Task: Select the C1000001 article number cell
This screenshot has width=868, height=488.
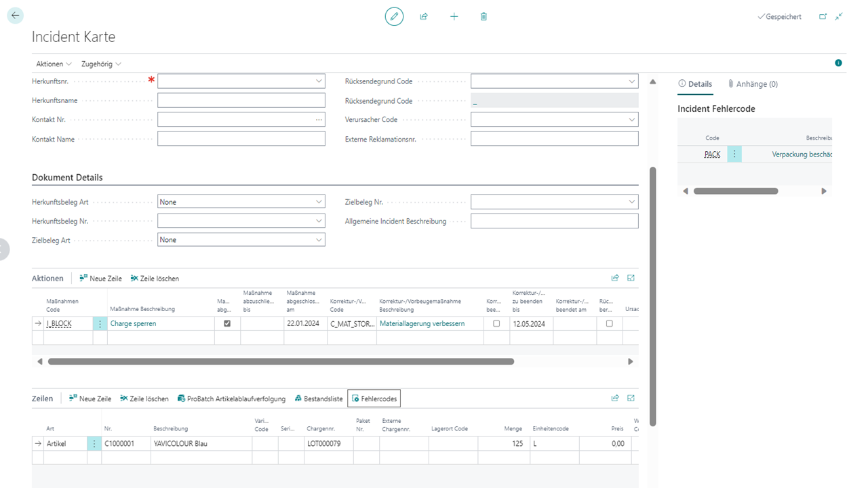Action: click(x=126, y=444)
